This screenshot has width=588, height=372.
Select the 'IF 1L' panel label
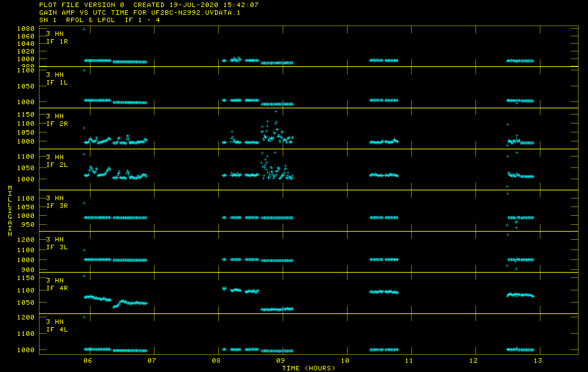click(57, 82)
